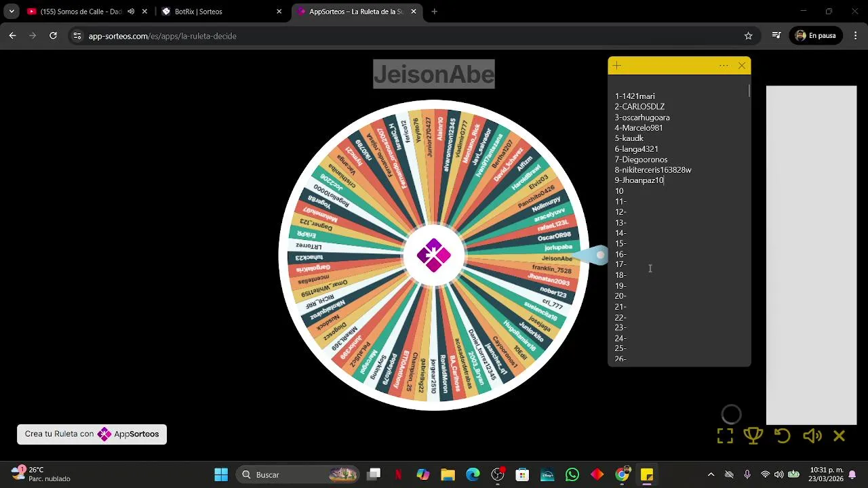Click note line 1-1421mari
868x488 pixels.
pos(635,96)
